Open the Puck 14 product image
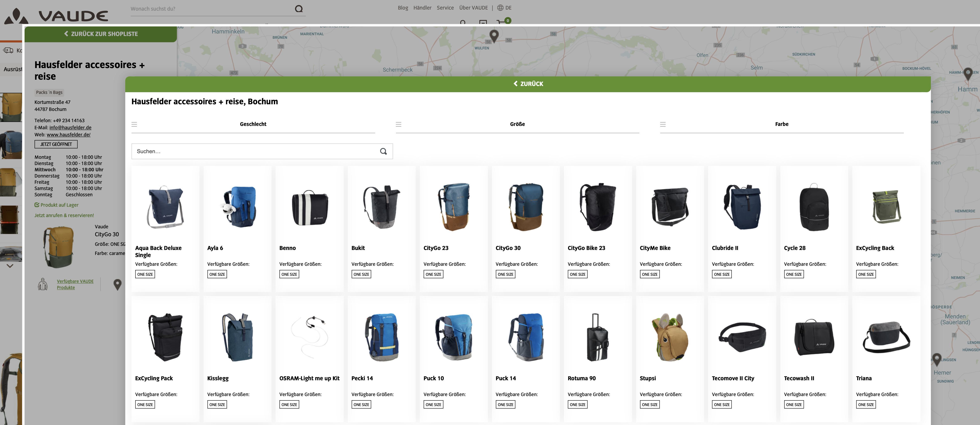The image size is (980, 425). (526, 337)
